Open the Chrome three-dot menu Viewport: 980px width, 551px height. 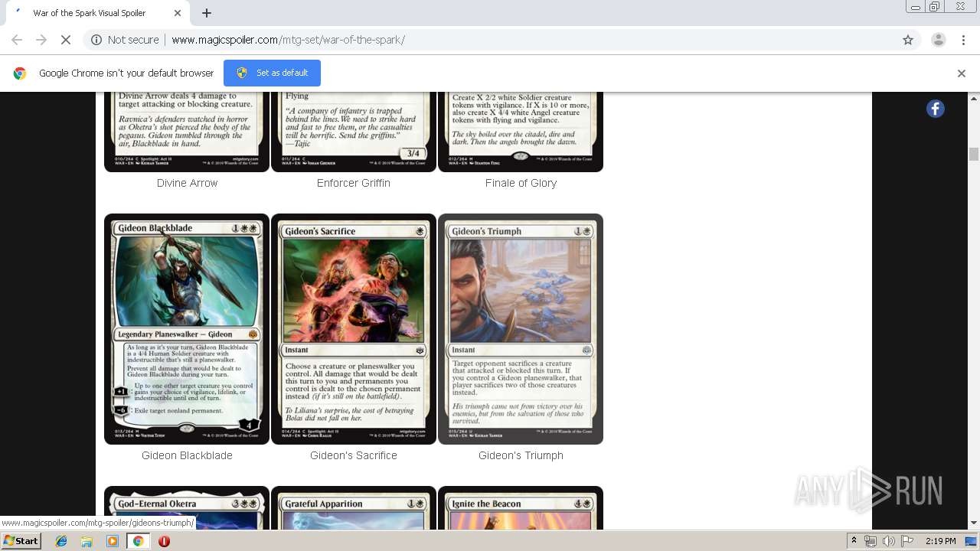pos(963,40)
